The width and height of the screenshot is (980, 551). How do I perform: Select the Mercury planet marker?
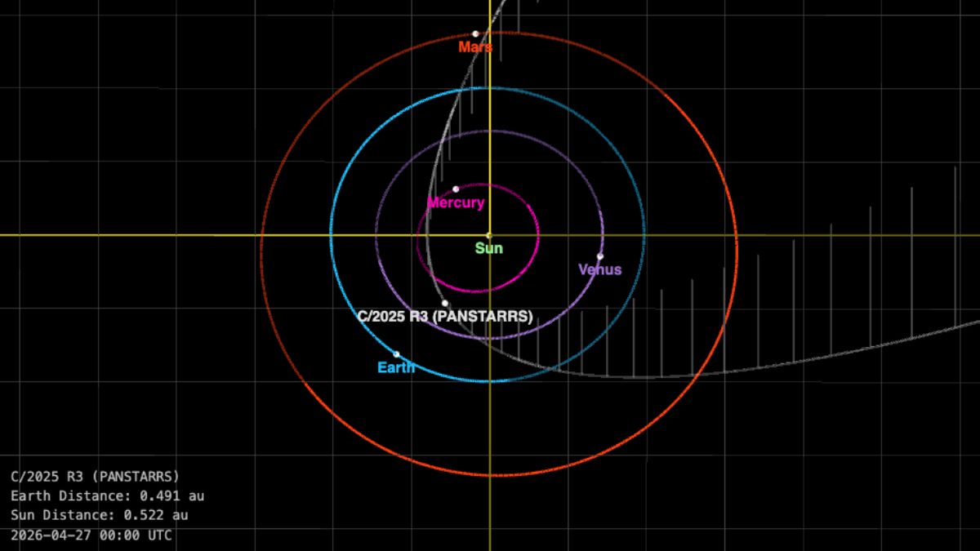[x=454, y=189]
